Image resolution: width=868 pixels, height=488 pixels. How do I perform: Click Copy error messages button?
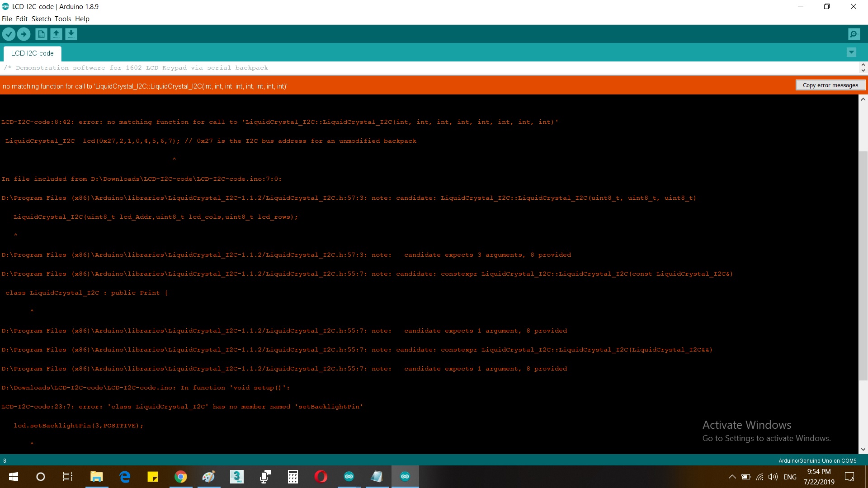point(830,85)
